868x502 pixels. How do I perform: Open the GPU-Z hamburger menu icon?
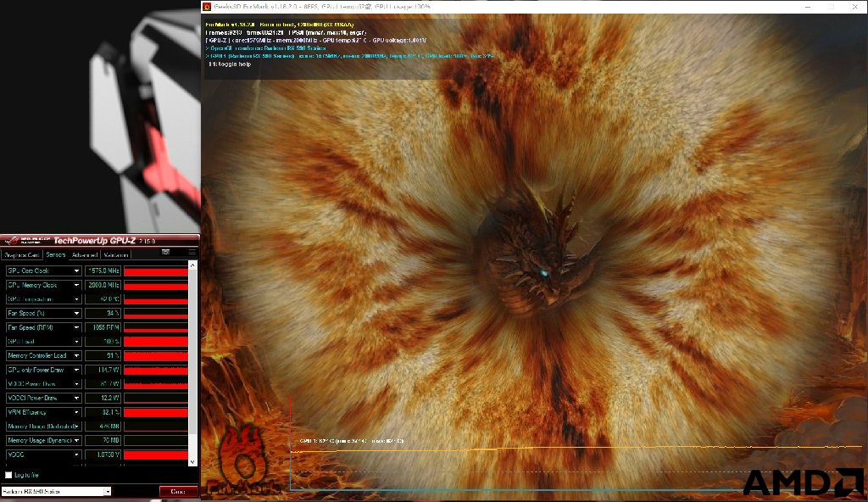pos(192,252)
